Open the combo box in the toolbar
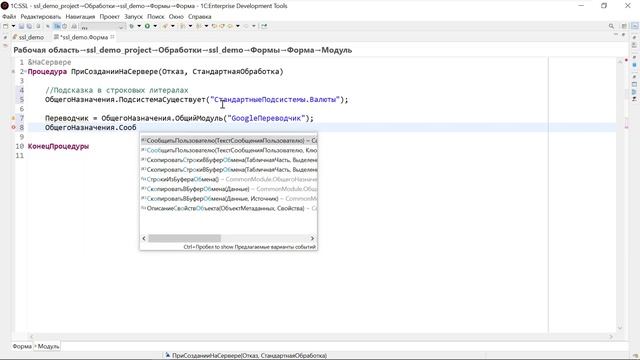 click(x=102, y=27)
